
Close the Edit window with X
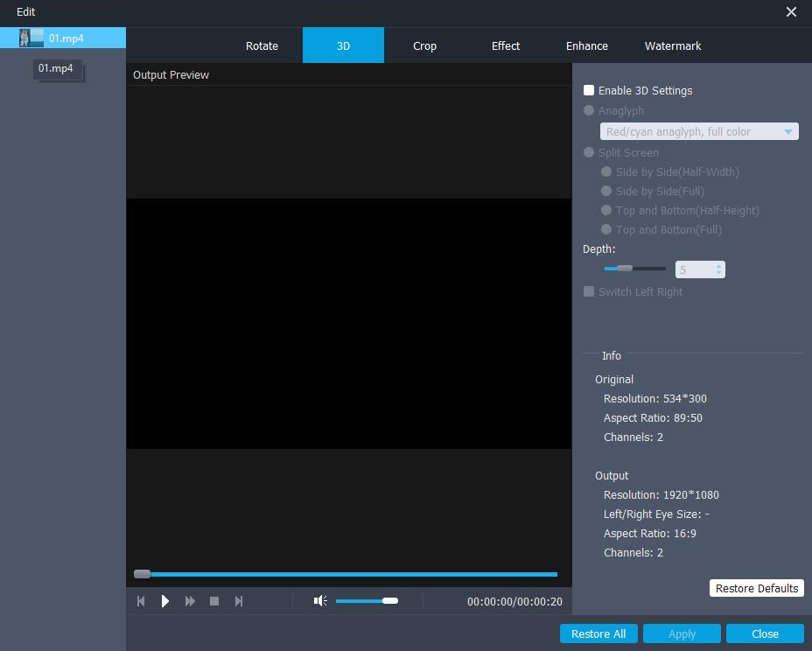pyautogui.click(x=791, y=11)
